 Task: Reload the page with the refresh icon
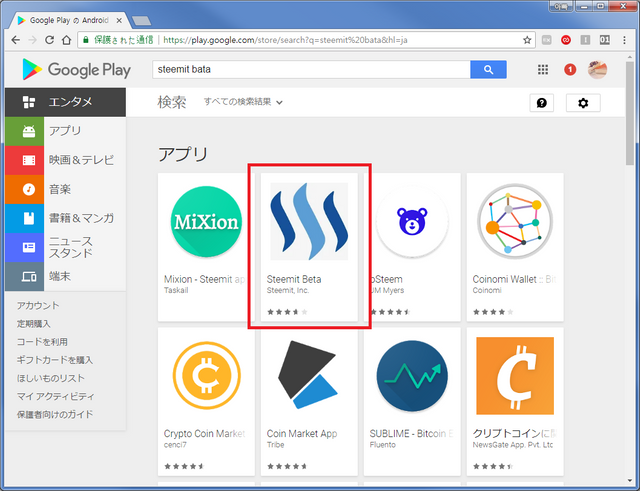[49, 40]
